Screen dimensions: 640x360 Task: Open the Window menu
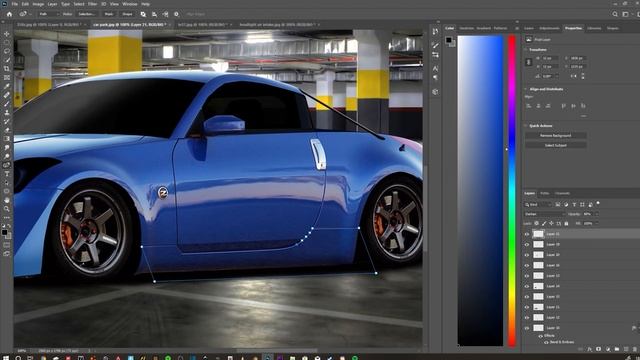(x=130, y=4)
